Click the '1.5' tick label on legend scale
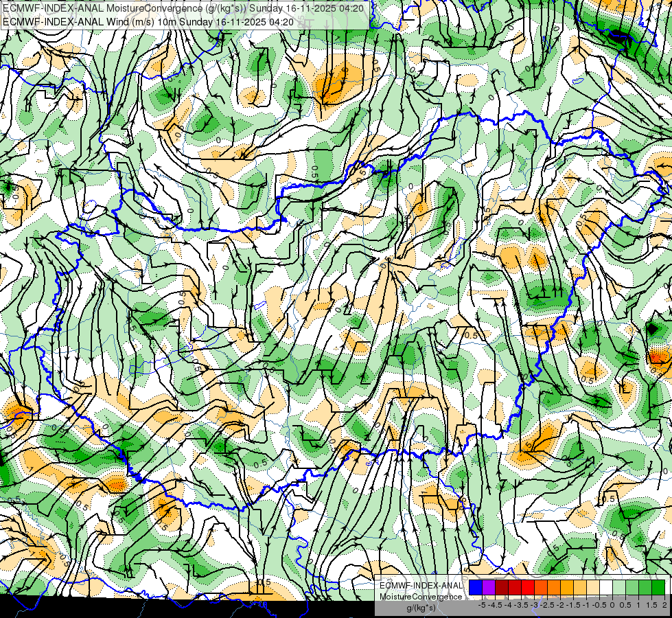 pos(652,605)
